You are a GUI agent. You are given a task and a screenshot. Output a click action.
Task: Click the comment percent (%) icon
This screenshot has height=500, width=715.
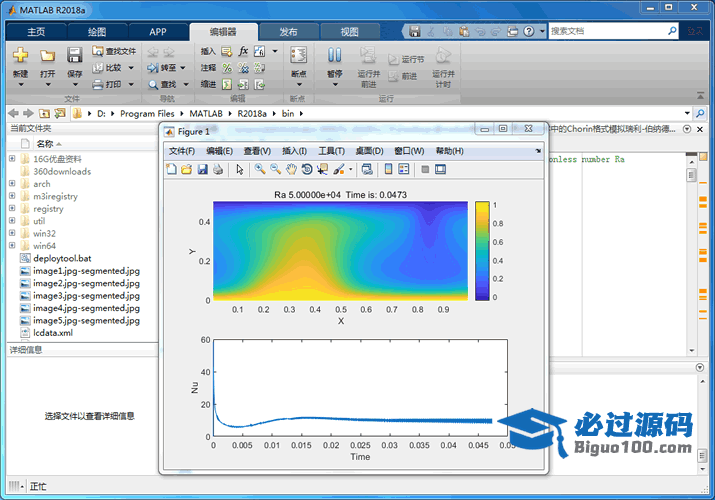[x=227, y=68]
